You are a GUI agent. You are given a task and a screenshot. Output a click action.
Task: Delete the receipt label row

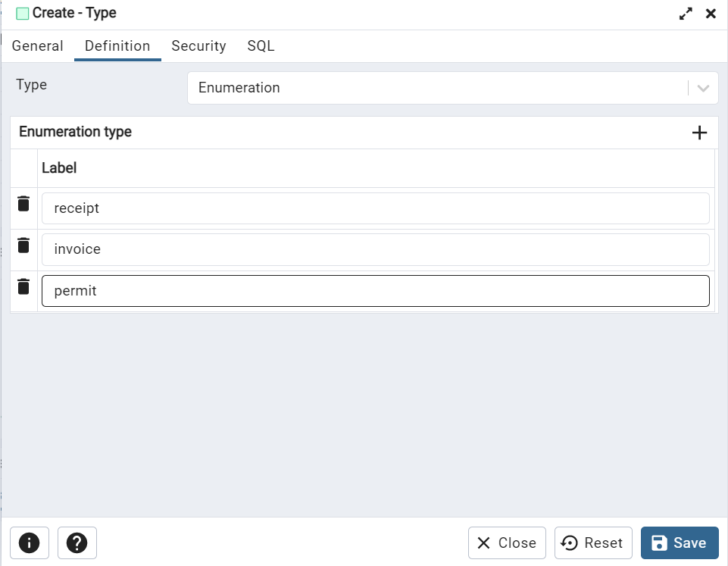(x=23, y=203)
